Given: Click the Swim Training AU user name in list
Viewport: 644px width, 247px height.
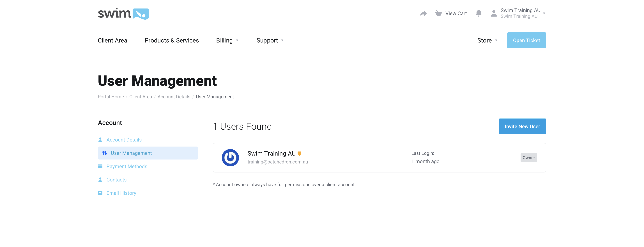Looking at the screenshot, I should [272, 153].
